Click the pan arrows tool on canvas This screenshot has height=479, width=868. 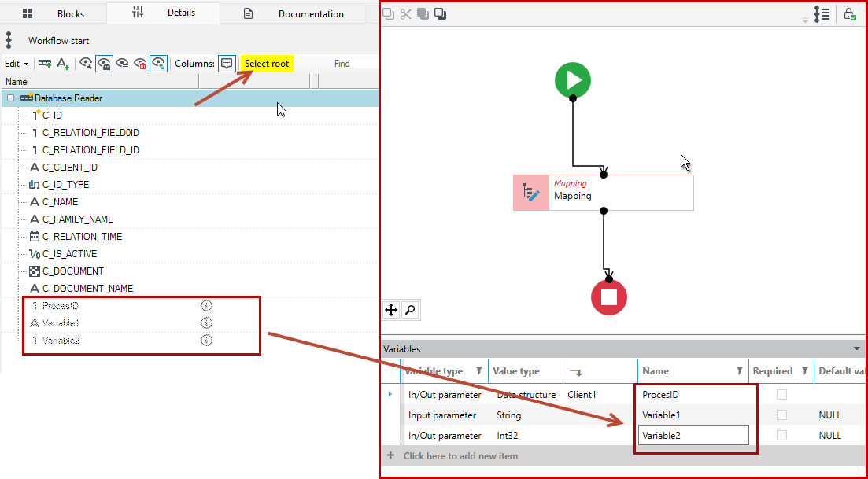point(391,311)
